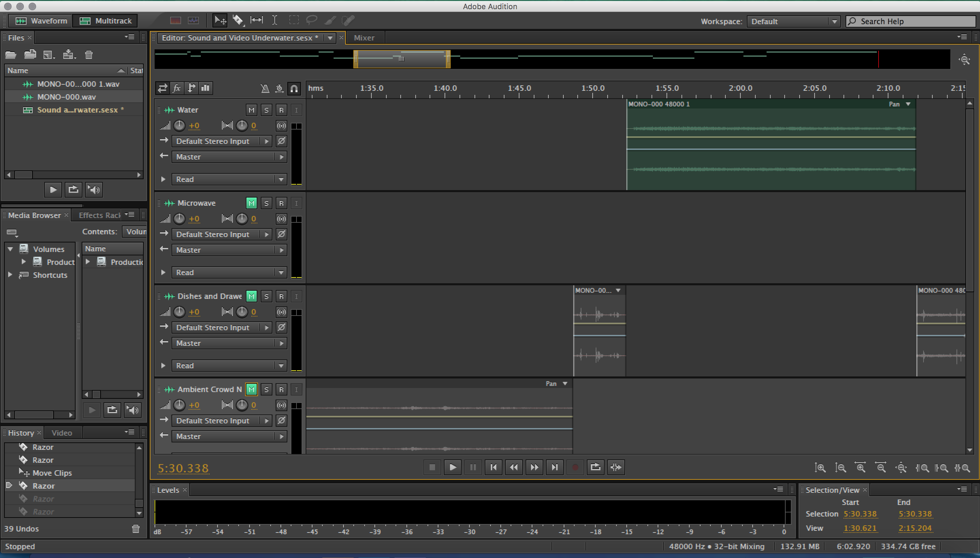Click the Loop Playback transport button
980x558 pixels.
click(x=595, y=467)
